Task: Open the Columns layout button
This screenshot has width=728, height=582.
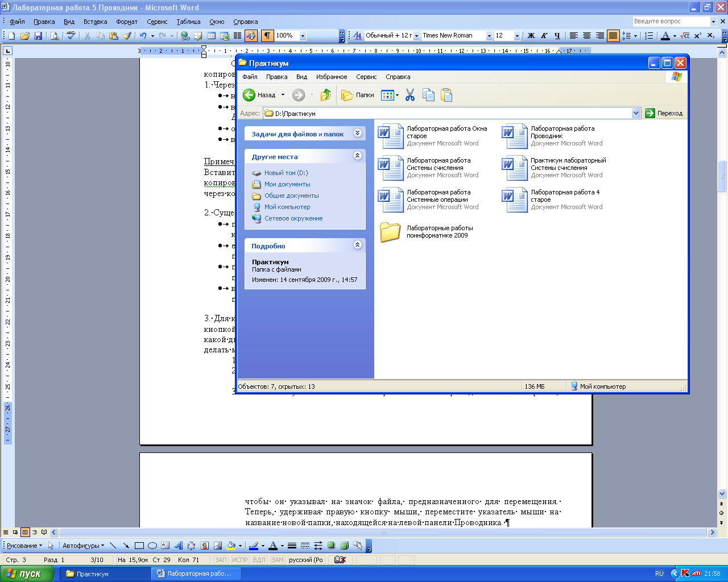Action: click(238, 36)
